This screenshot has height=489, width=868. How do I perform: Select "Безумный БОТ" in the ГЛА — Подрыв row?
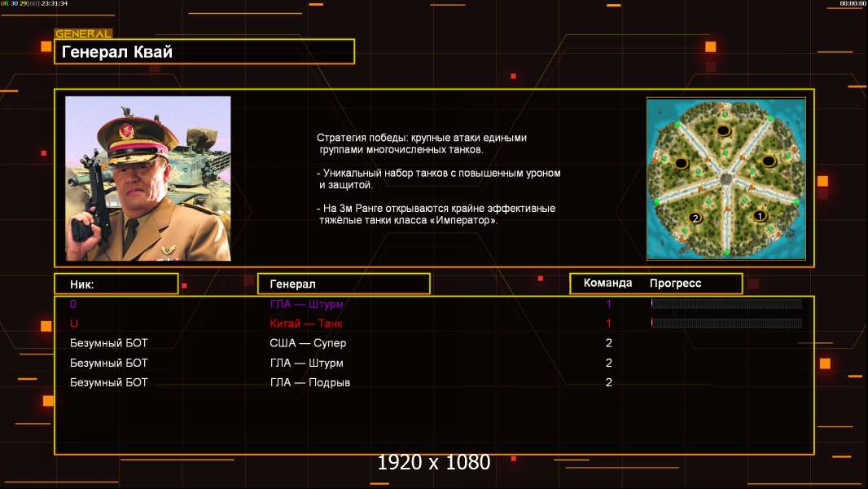point(109,382)
